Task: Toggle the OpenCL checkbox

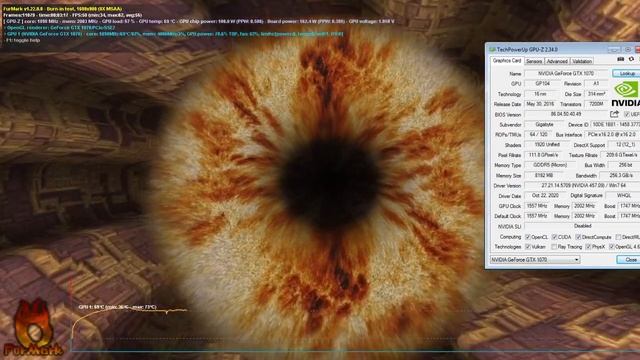Action: point(528,237)
